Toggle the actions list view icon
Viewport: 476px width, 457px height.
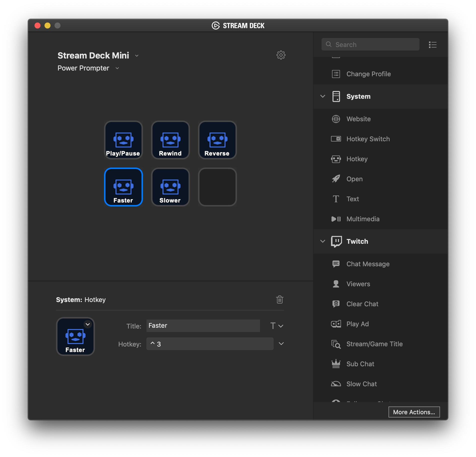pyautogui.click(x=432, y=45)
